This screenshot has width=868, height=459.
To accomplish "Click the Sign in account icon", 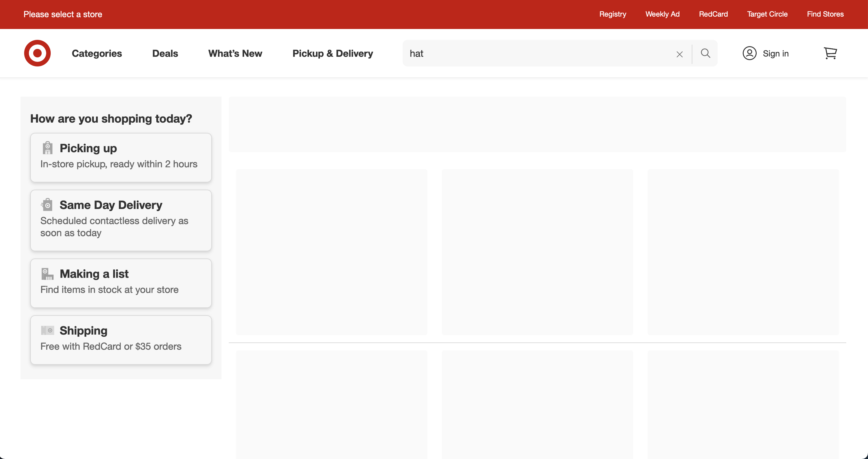I will pos(749,53).
